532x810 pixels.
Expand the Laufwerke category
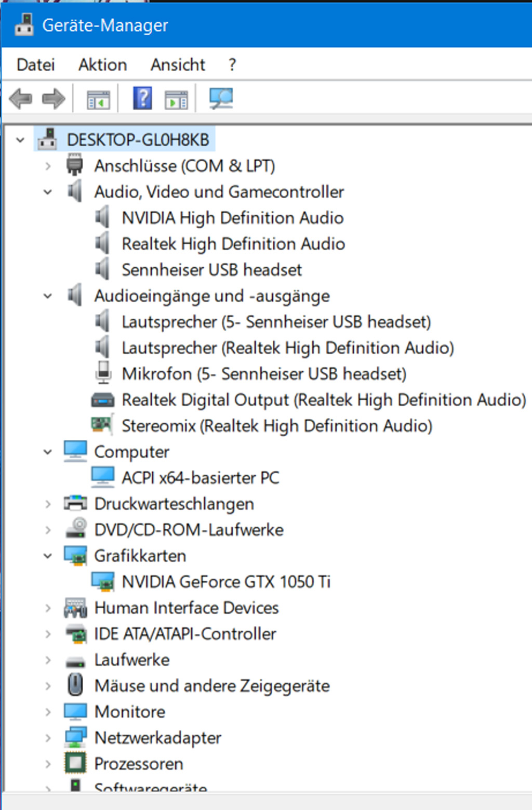[x=48, y=660]
